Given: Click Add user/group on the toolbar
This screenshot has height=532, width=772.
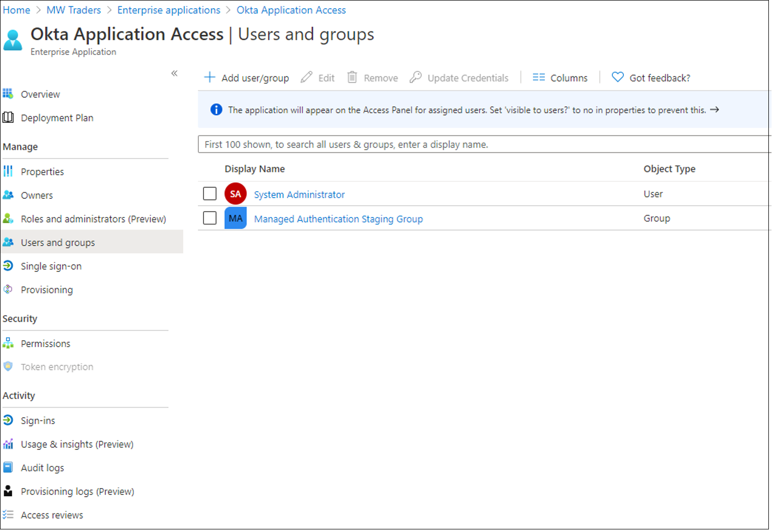Looking at the screenshot, I should (x=246, y=77).
